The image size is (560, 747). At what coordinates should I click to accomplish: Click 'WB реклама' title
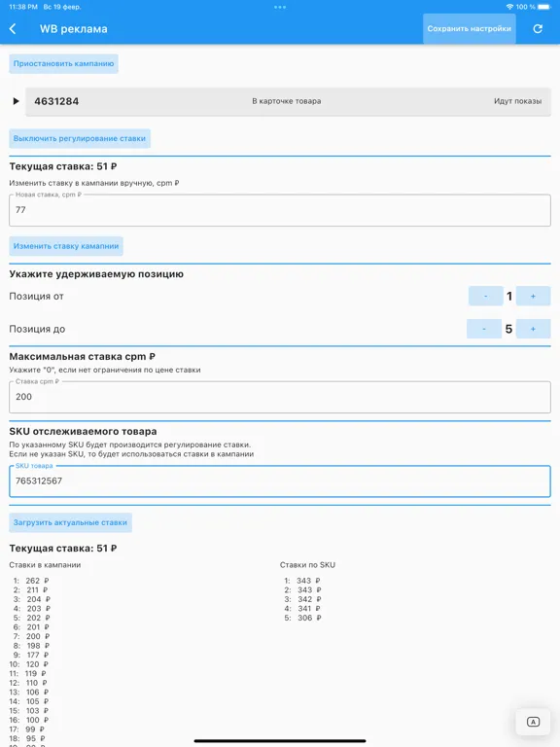[x=74, y=29]
